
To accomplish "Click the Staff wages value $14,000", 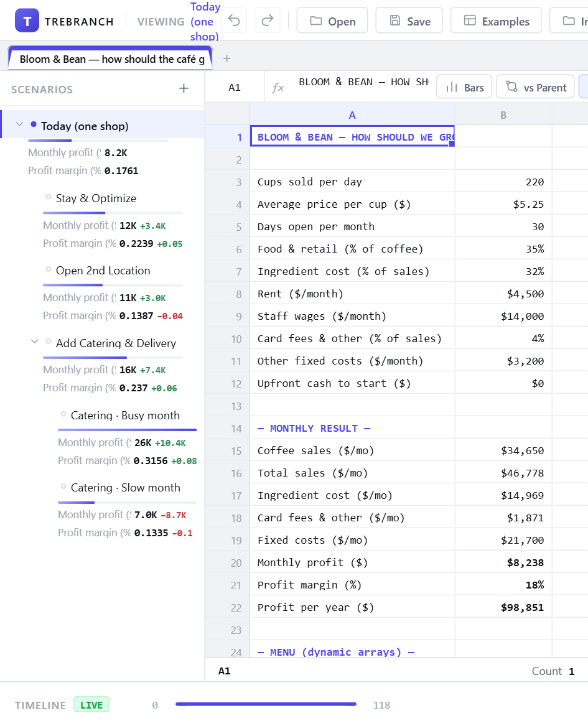I will [x=503, y=316].
